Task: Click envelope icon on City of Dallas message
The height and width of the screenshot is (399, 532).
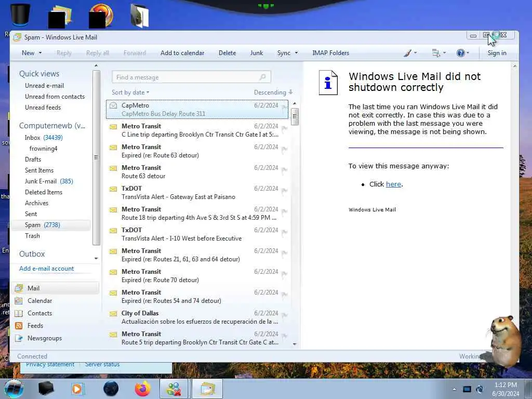Action: 113,314
